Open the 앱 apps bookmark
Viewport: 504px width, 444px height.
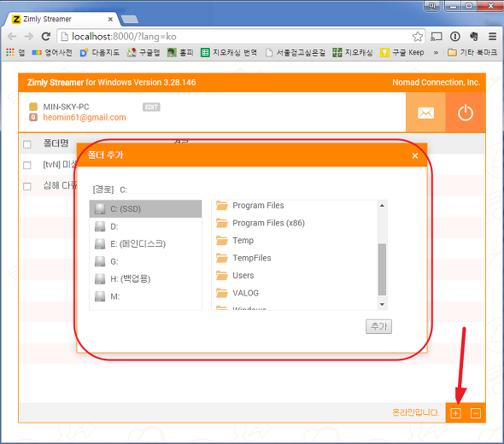(x=15, y=52)
